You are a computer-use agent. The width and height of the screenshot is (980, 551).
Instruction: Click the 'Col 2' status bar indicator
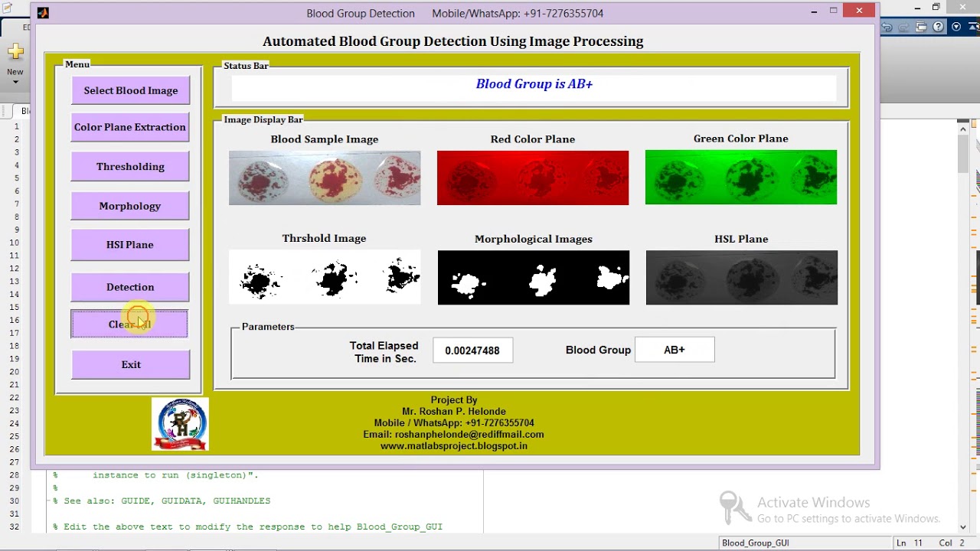[x=952, y=543]
